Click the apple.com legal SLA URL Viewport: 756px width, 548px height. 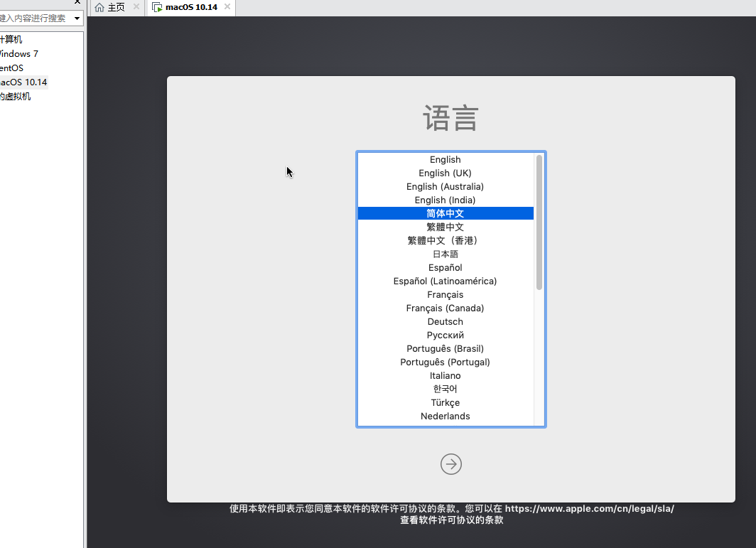[x=589, y=508]
